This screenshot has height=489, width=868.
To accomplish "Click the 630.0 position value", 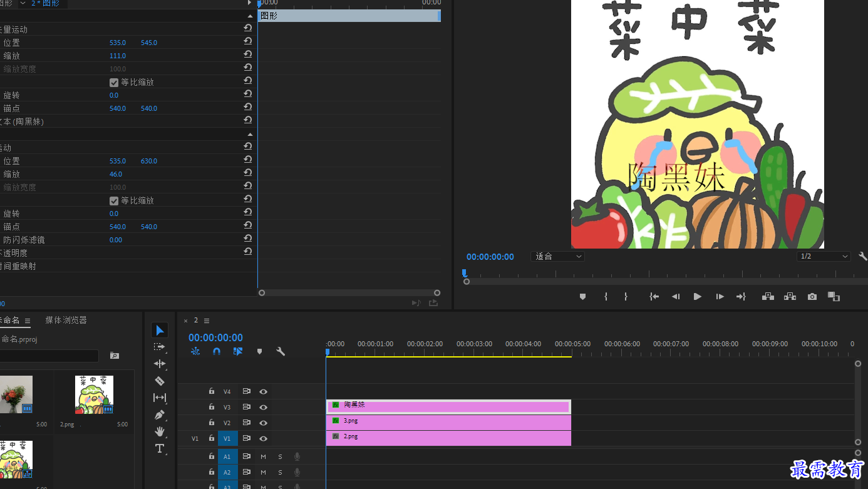I will 149,161.
